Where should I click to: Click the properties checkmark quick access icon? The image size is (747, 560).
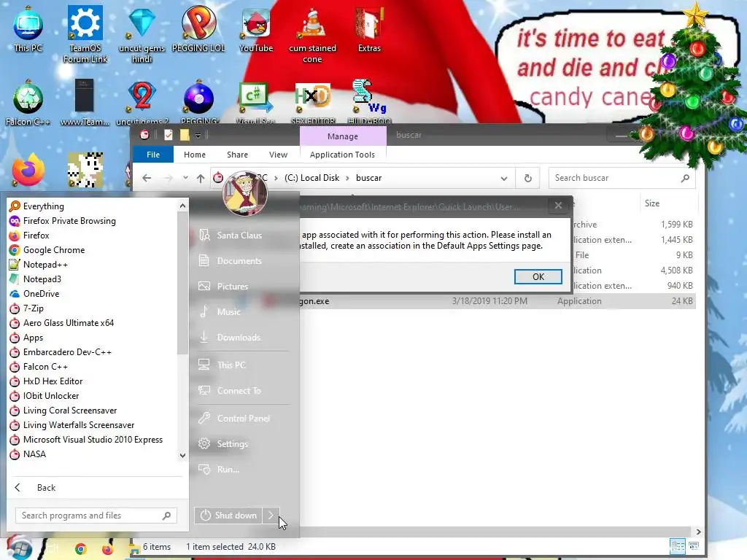click(x=169, y=135)
